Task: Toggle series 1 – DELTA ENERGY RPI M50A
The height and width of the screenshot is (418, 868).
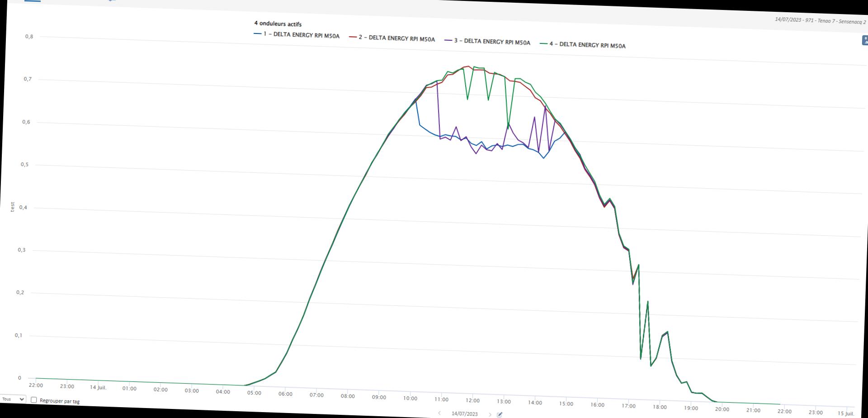Action: (297, 35)
